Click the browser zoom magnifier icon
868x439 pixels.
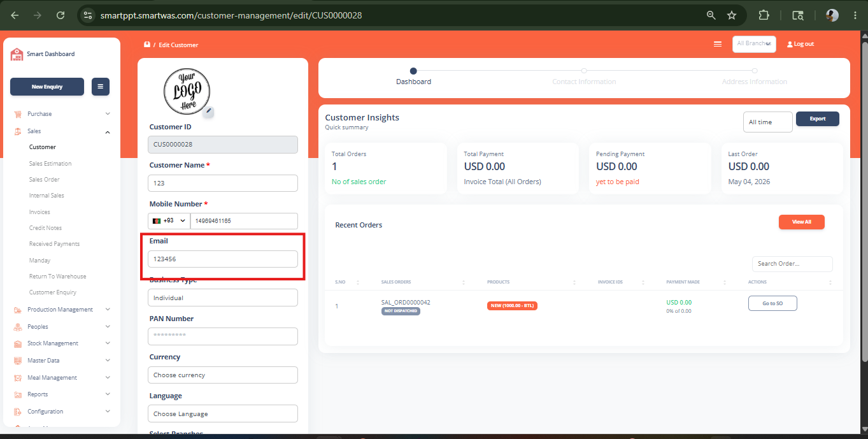tap(711, 15)
